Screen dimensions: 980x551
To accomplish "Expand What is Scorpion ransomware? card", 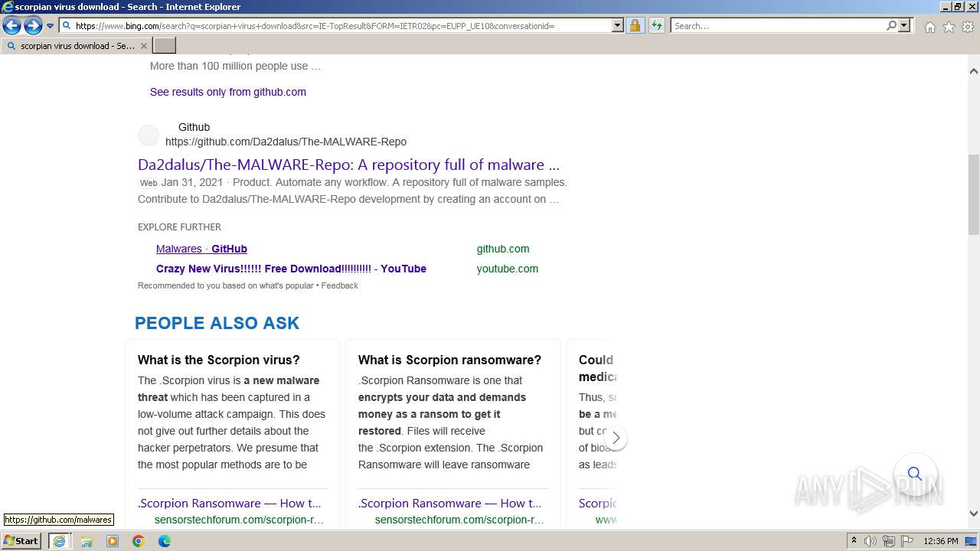I will (449, 360).
